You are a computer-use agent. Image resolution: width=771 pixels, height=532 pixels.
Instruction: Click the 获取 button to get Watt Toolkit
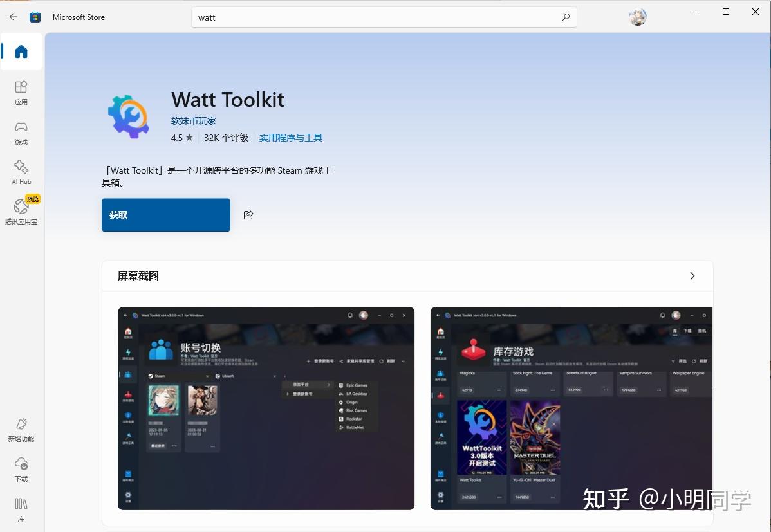click(x=165, y=215)
